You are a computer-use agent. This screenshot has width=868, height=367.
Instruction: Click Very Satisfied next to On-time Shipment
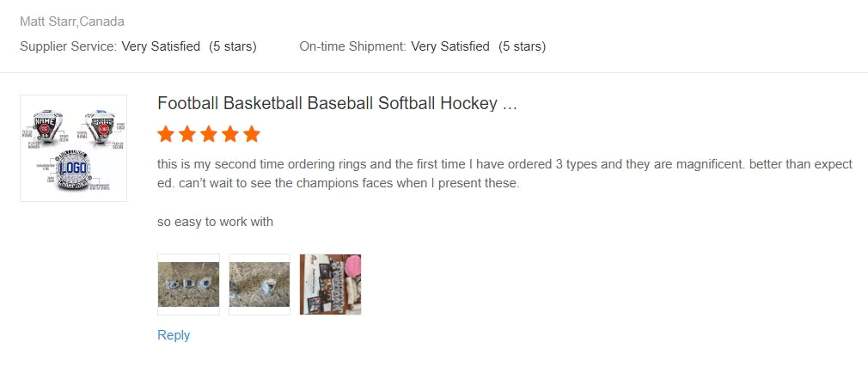(x=450, y=46)
